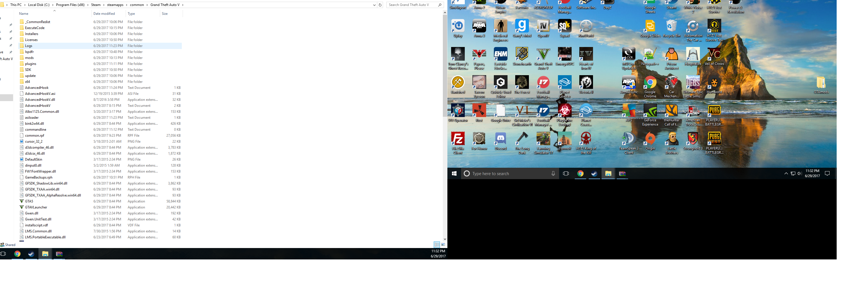Click the Discord desktop icon
Viewport: 868px width, 299px height.
pyautogui.click(x=501, y=142)
